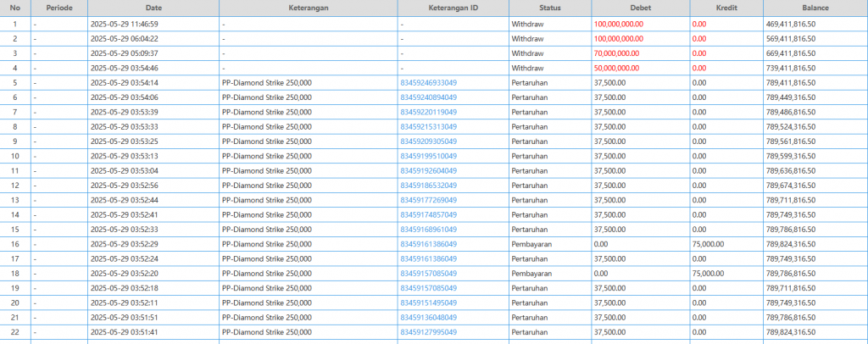Image resolution: width=868 pixels, height=344 pixels.
Task: Open transaction link 83459220119049
Action: click(428, 113)
